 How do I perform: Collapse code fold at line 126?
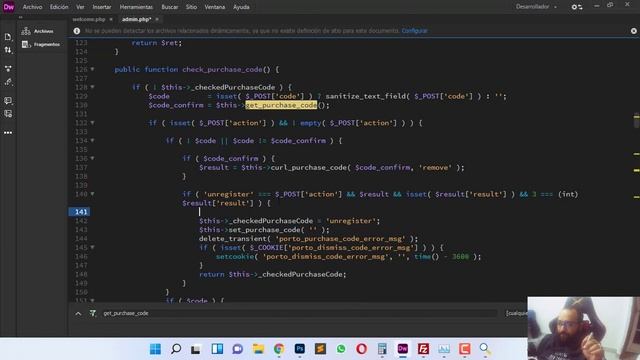92,69
